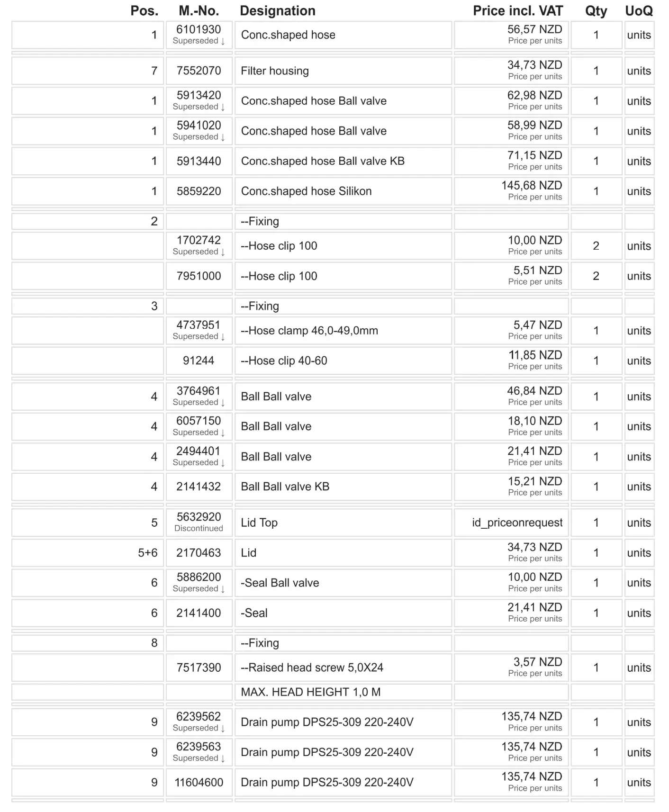Expand Superseded arrow under part 6101930

pyautogui.click(x=199, y=41)
